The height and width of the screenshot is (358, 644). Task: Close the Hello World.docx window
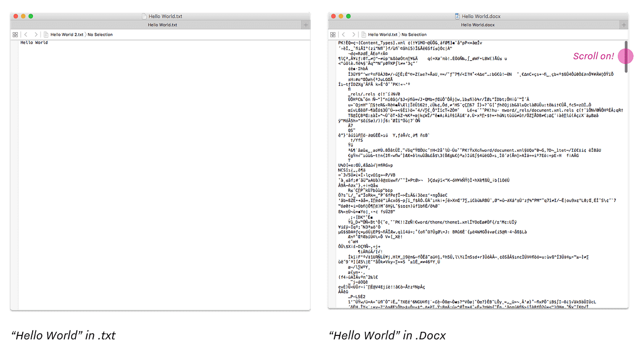[x=333, y=16]
